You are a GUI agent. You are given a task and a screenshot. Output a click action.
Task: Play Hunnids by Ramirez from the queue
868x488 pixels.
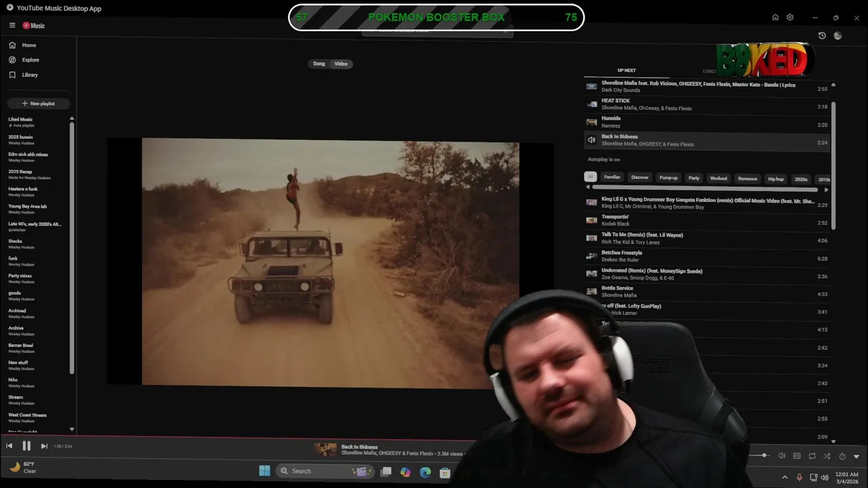tap(706, 122)
